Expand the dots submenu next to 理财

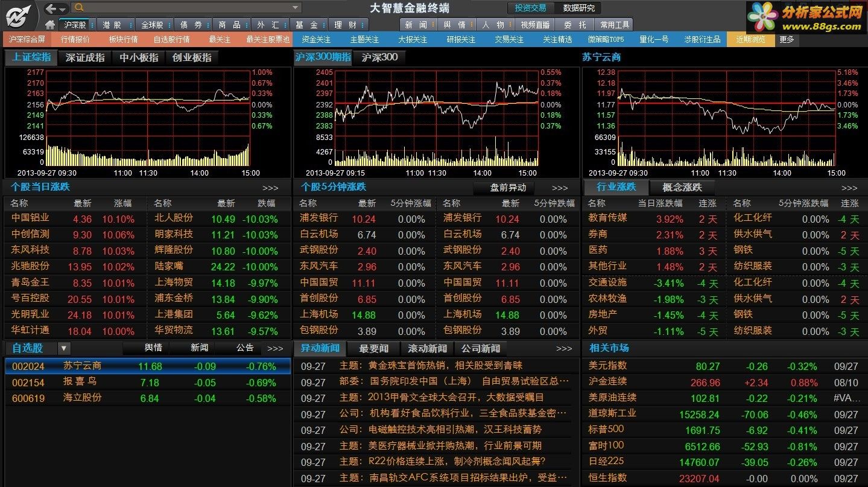click(362, 25)
